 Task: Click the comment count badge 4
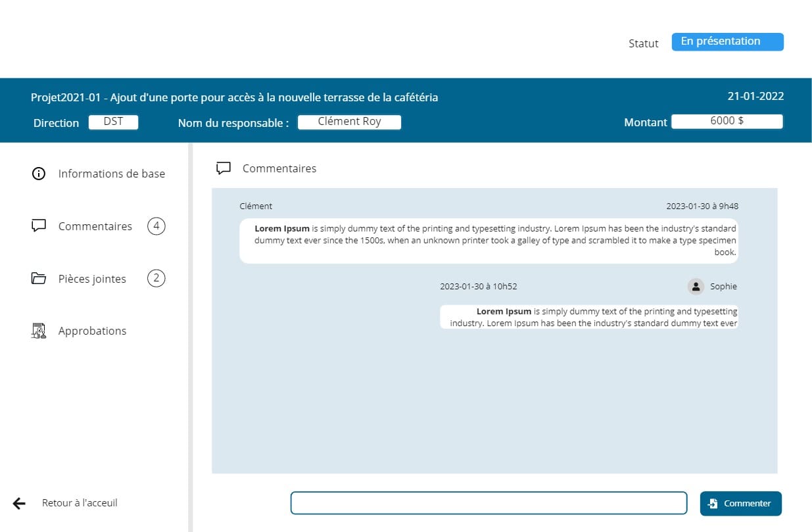click(156, 226)
